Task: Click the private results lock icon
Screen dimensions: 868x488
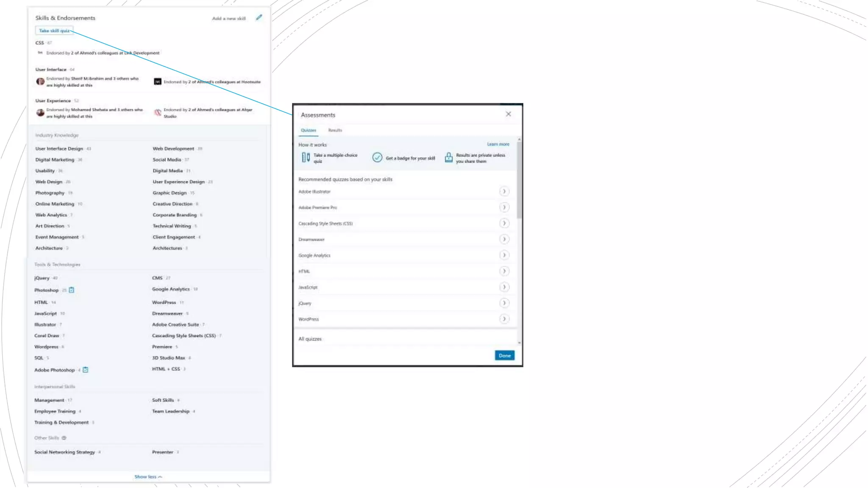Action: [448, 158]
